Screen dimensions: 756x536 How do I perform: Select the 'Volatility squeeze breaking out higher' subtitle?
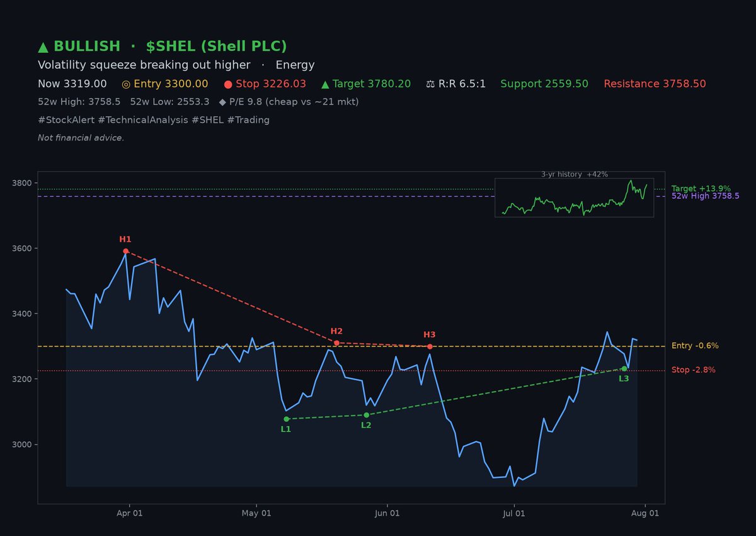point(144,65)
